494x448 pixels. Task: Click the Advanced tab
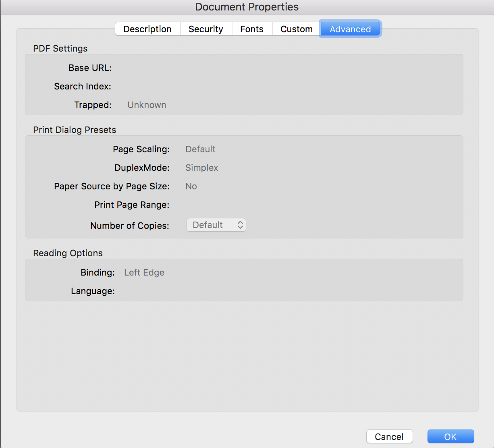[x=350, y=29]
